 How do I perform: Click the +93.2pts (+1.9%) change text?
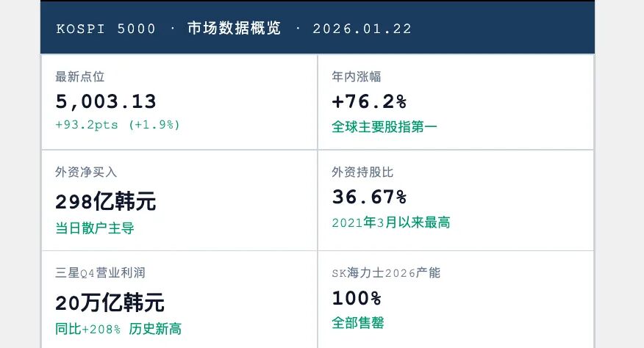(118, 125)
